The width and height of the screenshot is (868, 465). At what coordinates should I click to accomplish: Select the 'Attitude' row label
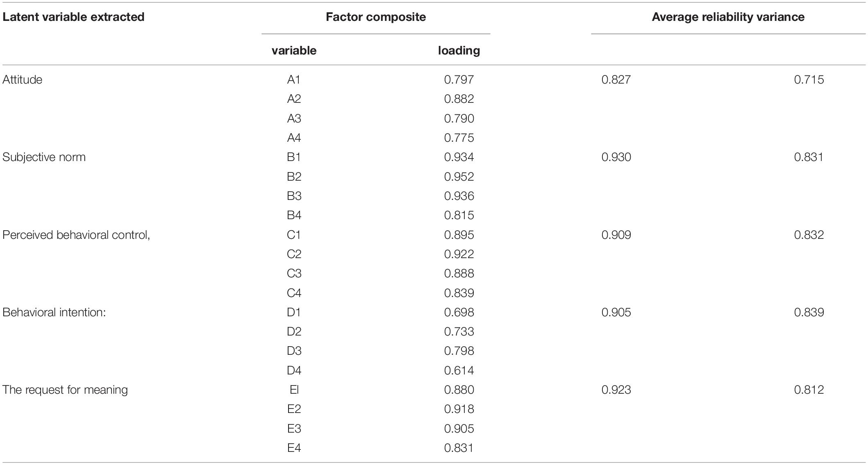[x=22, y=79]
